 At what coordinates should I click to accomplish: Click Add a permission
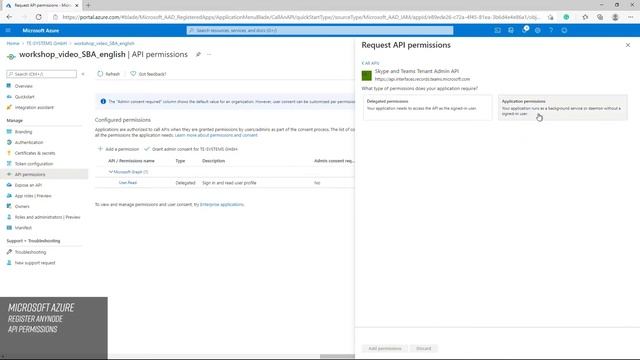point(118,149)
